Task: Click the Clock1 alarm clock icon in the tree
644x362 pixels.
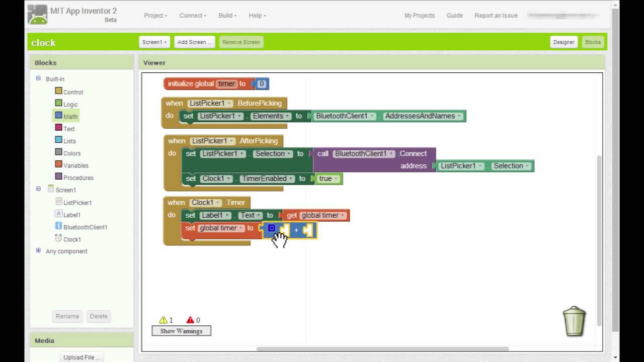Action: (x=59, y=238)
